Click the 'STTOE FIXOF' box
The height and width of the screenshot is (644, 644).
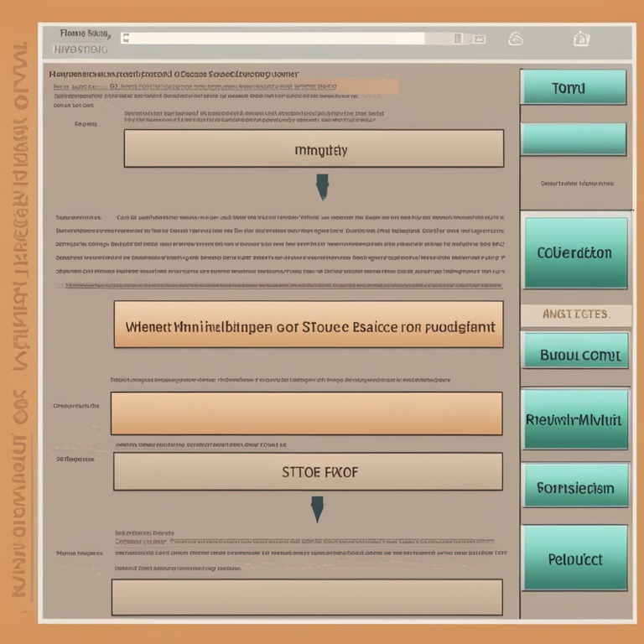click(x=308, y=471)
